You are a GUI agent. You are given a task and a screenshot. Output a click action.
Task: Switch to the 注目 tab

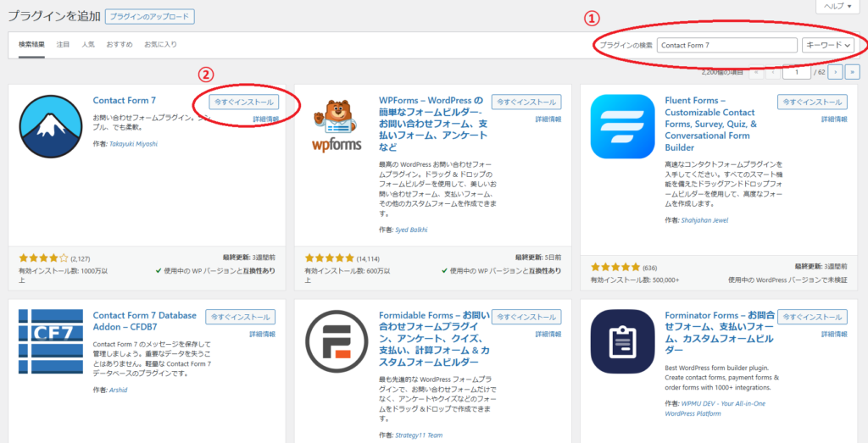(63, 44)
